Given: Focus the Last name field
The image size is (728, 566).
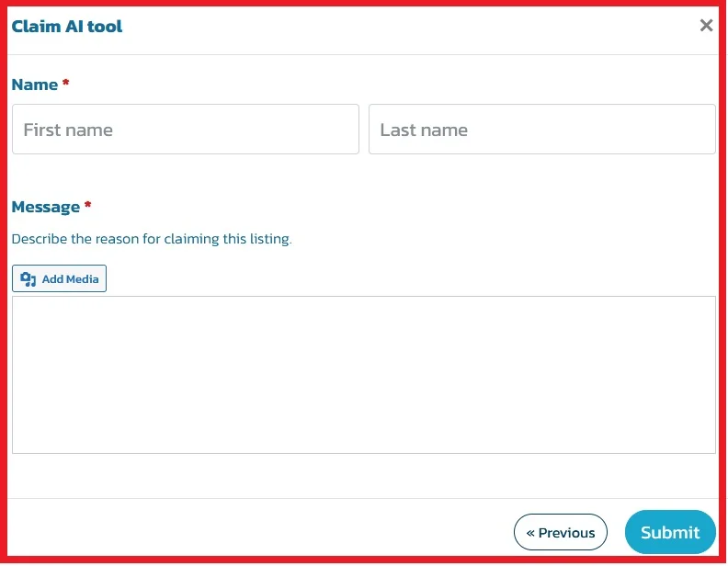Looking at the screenshot, I should coord(541,130).
